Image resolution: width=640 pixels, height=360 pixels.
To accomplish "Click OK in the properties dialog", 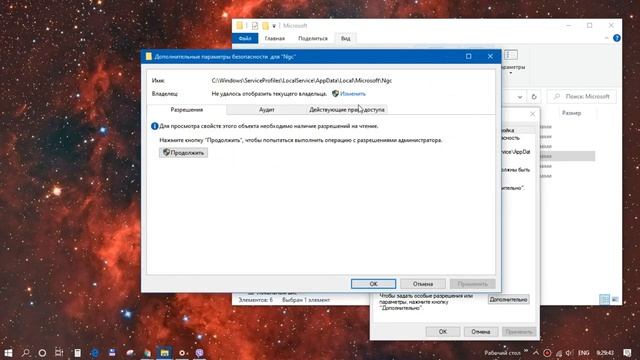I will pos(443,331).
